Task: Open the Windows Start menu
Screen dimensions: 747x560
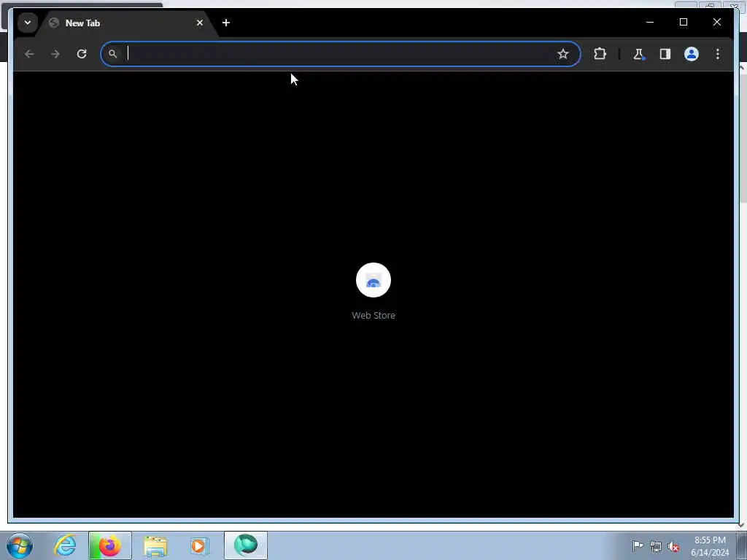Action: [20, 545]
